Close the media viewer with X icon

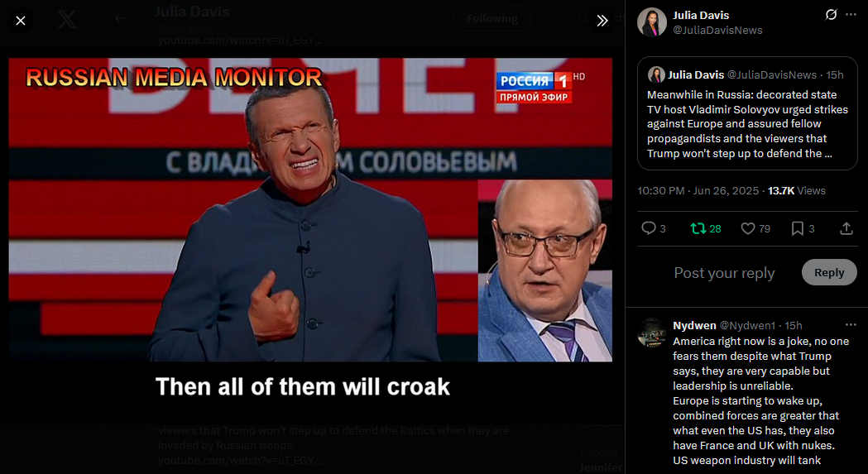21,21
